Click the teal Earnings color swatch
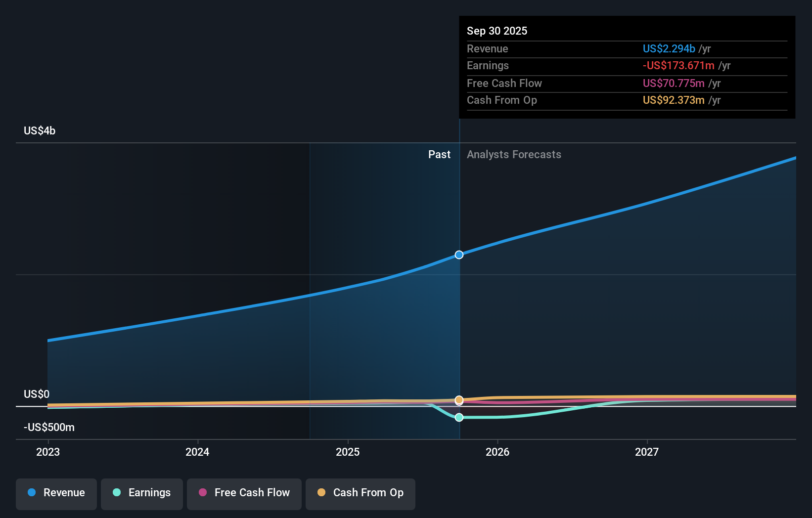This screenshot has width=812, height=518. click(116, 493)
